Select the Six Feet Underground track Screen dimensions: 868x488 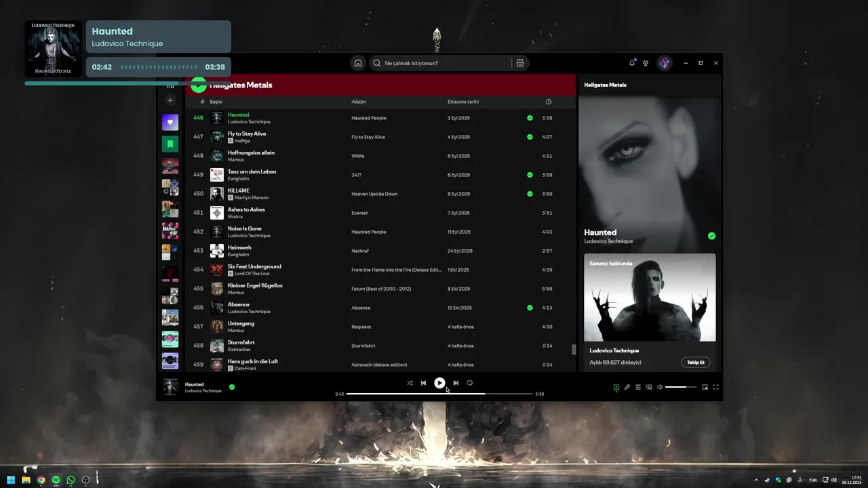(254, 266)
